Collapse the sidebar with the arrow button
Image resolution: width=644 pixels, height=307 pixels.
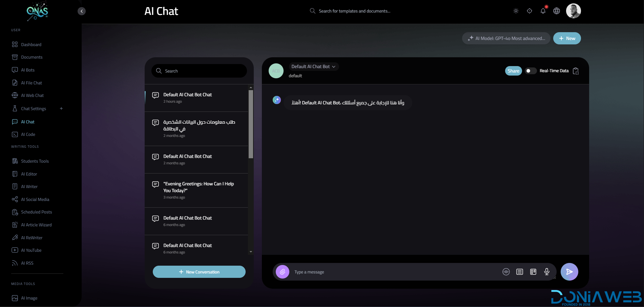click(82, 11)
